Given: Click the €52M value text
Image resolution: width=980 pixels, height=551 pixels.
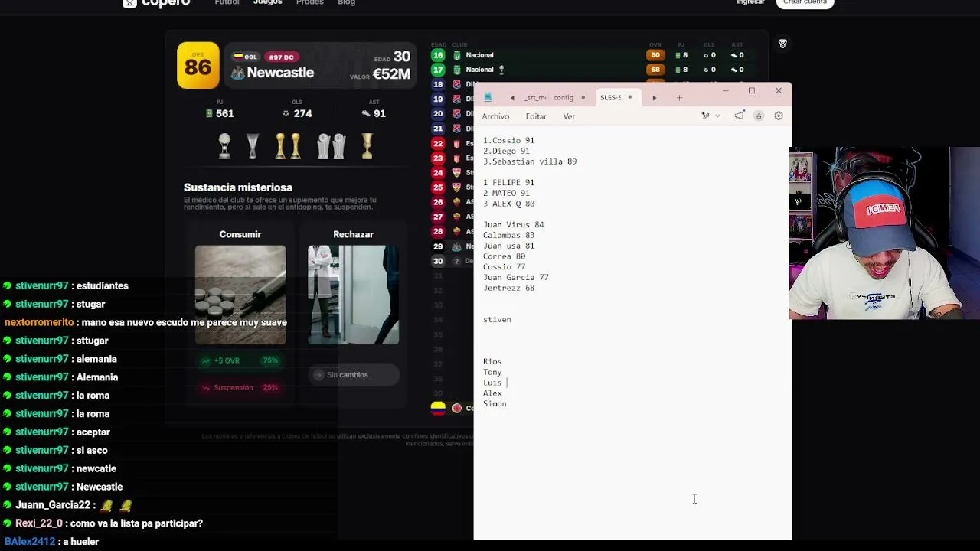Looking at the screenshot, I should 393,74.
